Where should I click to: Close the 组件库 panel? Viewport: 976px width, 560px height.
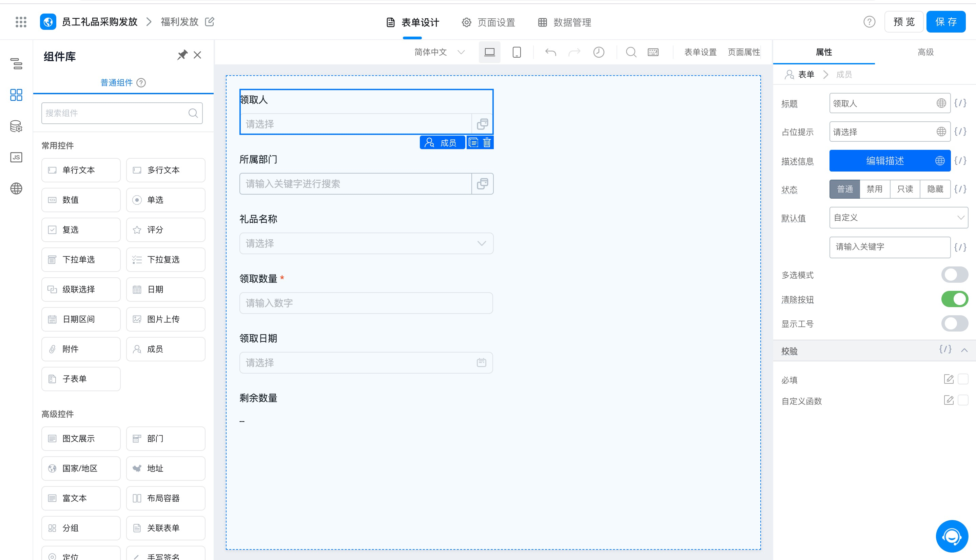(x=197, y=55)
